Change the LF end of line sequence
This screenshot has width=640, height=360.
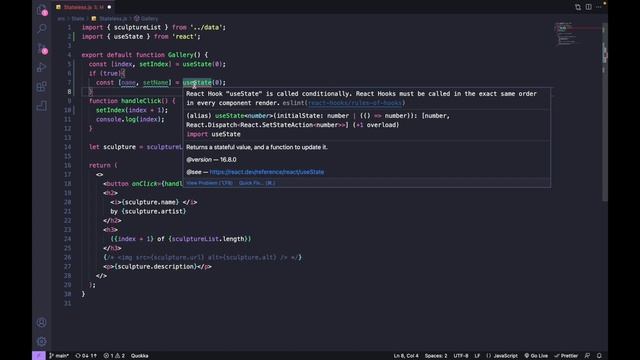point(477,356)
